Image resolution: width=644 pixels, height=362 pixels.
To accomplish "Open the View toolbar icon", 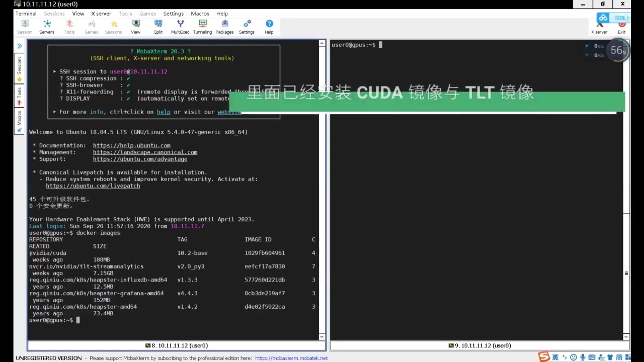I will 136,27.
